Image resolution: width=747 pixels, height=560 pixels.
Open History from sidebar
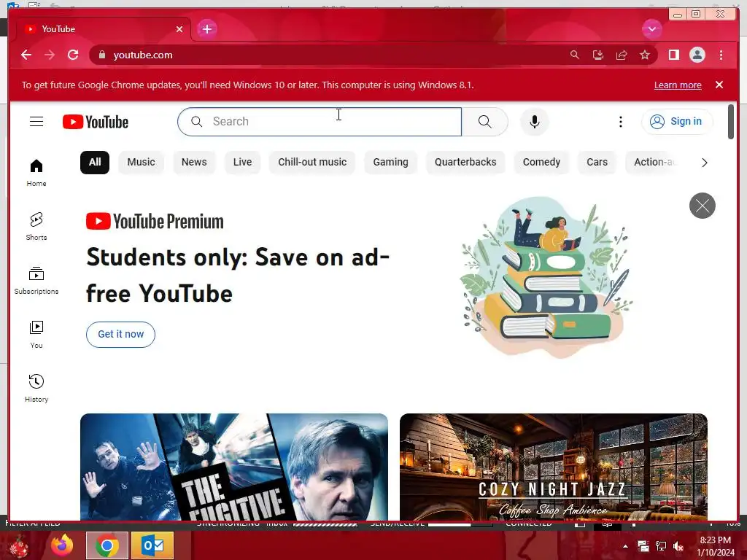point(36,389)
